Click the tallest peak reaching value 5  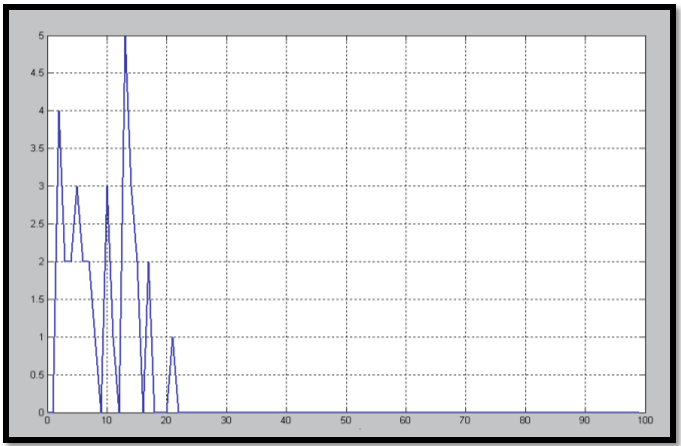[x=125, y=37]
